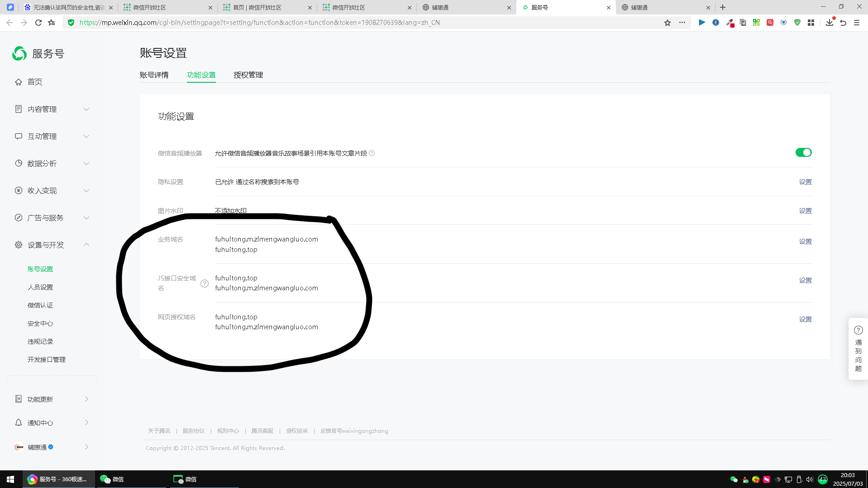Click the site security shield icon
The width and height of the screenshot is (868, 488).
click(71, 23)
